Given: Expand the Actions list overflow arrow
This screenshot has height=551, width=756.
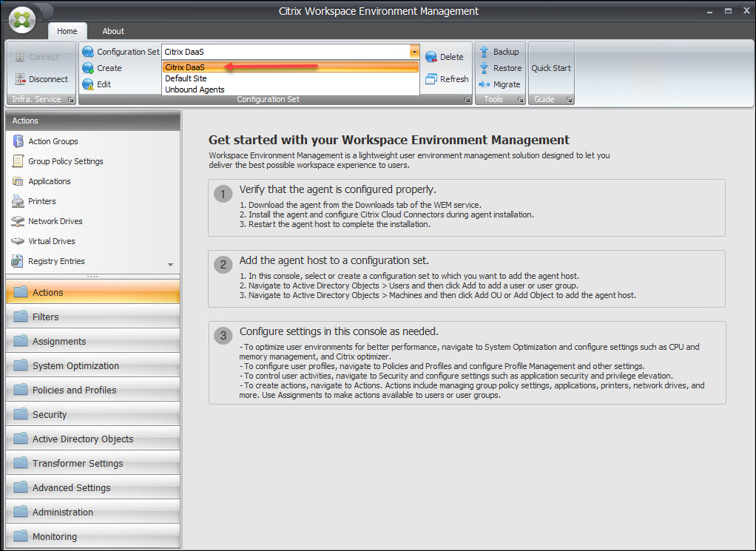Looking at the screenshot, I should click(x=171, y=265).
